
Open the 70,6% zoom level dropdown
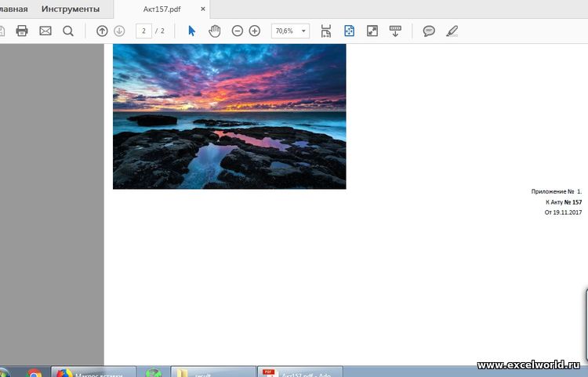(303, 31)
